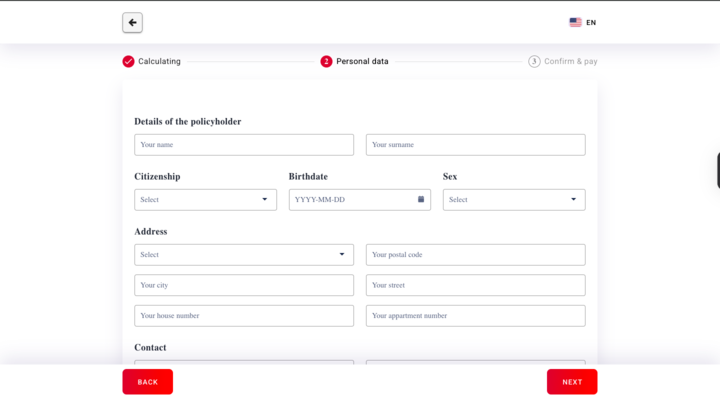Switch language via EN label
Image resolution: width=720 pixels, height=407 pixels.
click(591, 22)
